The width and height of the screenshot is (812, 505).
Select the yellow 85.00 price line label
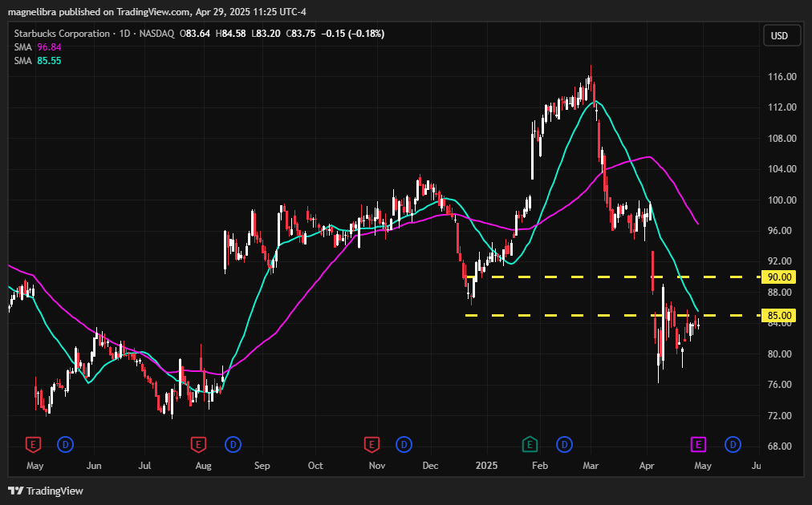[779, 315]
